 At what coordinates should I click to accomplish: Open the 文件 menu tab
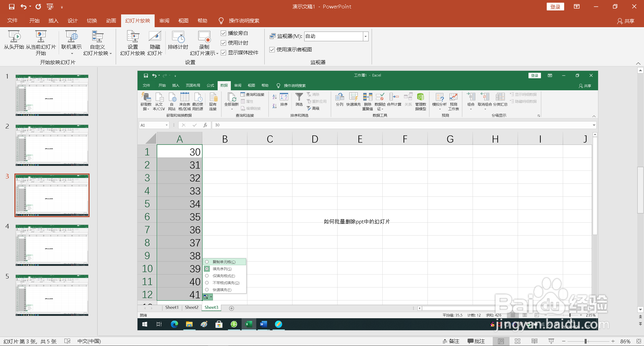(x=12, y=21)
